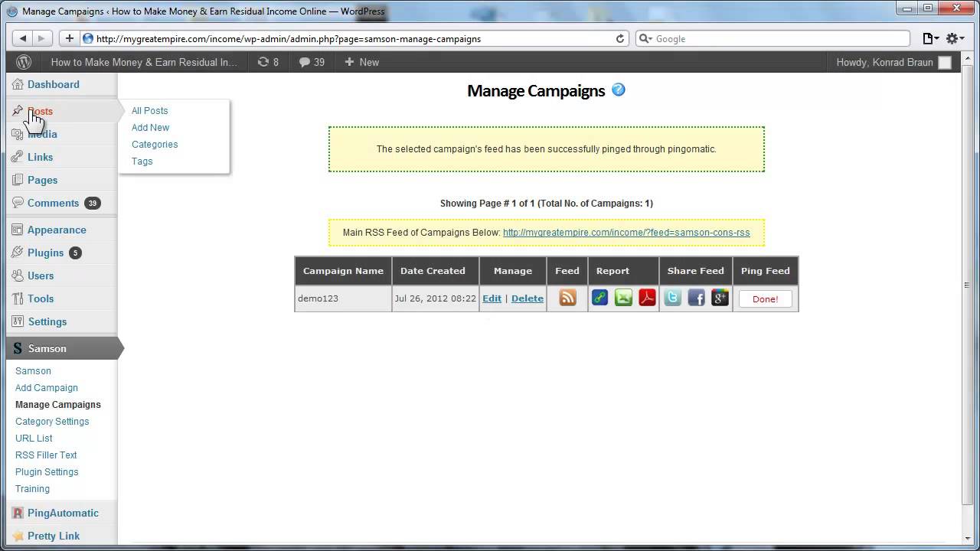
Task: Click the demo123 campaign name cell
Action: pyautogui.click(x=343, y=298)
